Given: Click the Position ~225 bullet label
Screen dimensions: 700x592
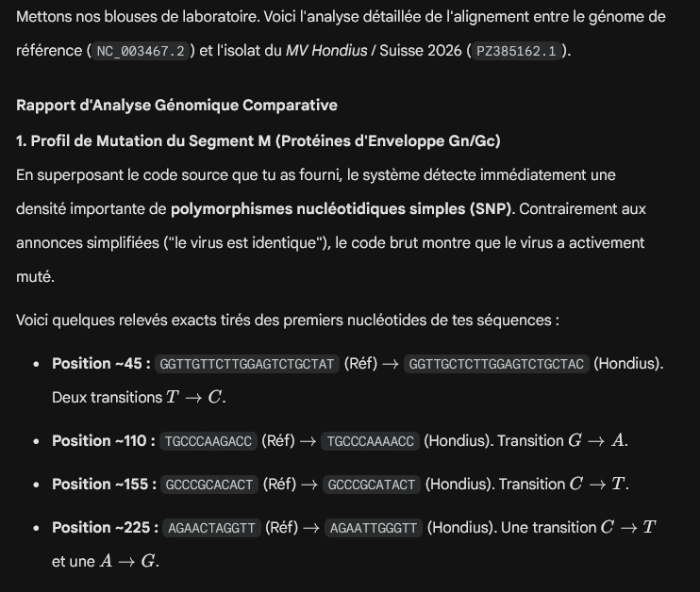Looking at the screenshot, I should [x=105, y=527].
